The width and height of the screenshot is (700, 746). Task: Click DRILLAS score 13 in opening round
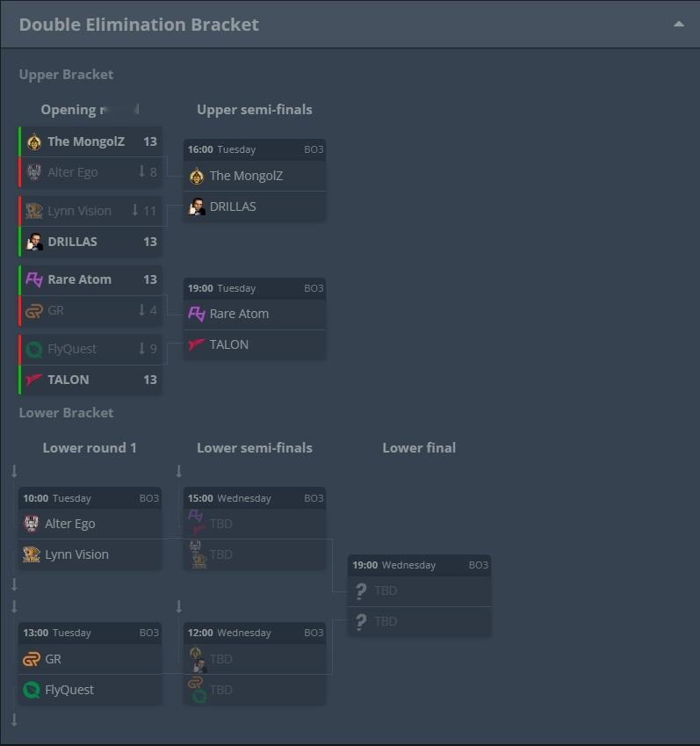click(150, 242)
